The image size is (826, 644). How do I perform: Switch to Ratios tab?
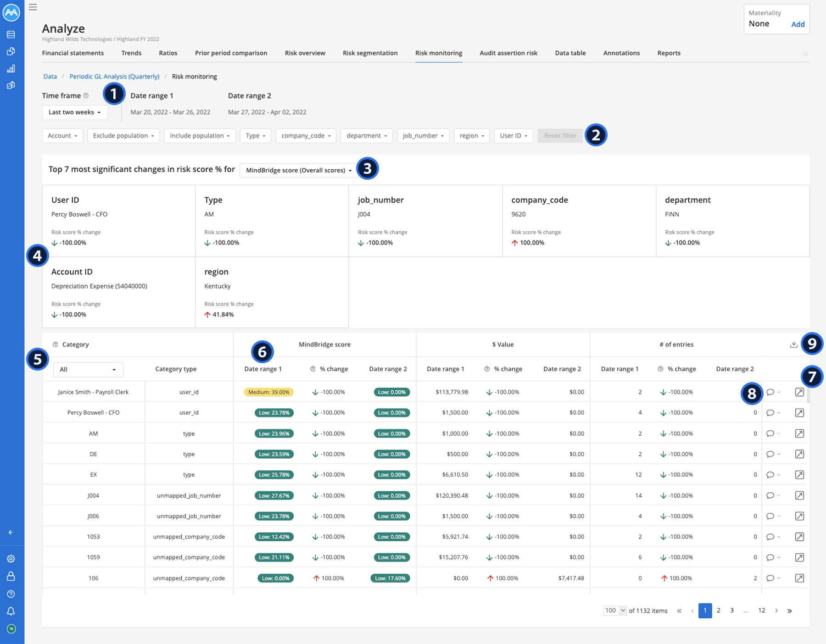point(168,53)
